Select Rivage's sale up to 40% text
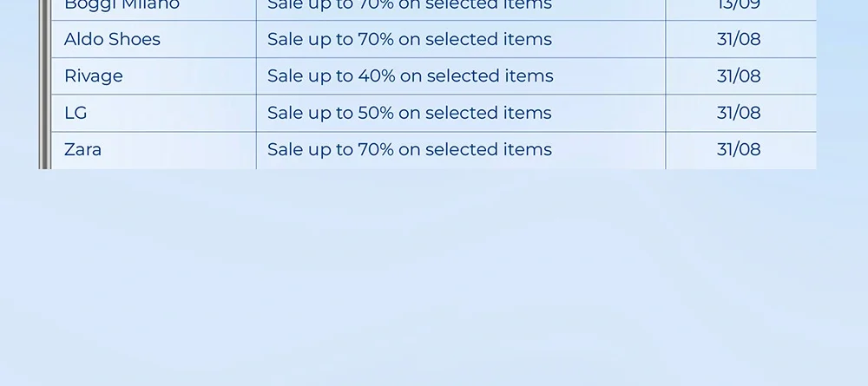 [x=410, y=76]
